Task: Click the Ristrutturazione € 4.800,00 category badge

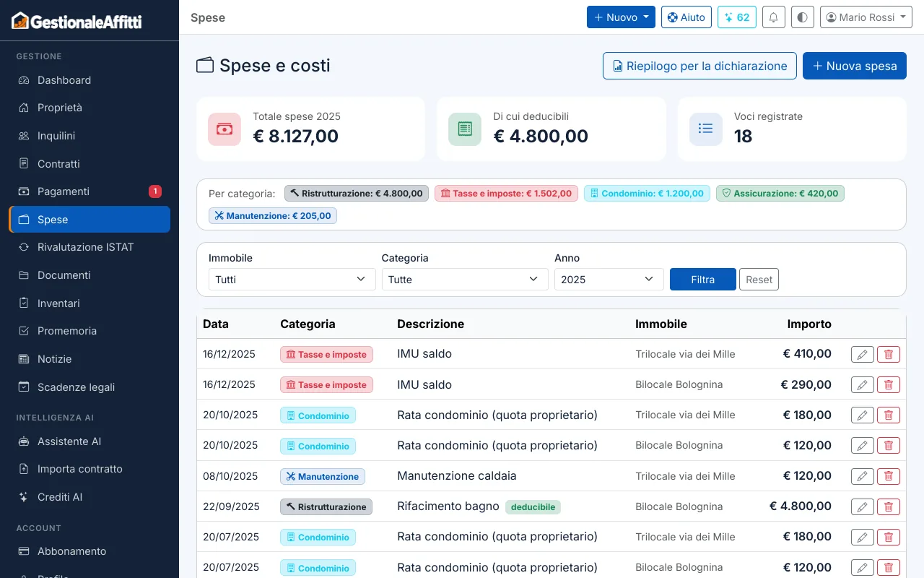Action: pyautogui.click(x=357, y=194)
